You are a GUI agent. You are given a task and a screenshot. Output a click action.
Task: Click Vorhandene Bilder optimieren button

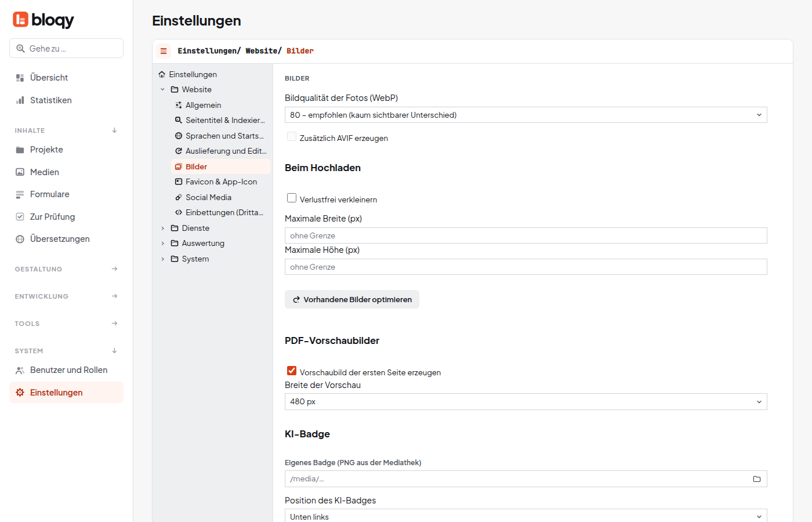(352, 299)
